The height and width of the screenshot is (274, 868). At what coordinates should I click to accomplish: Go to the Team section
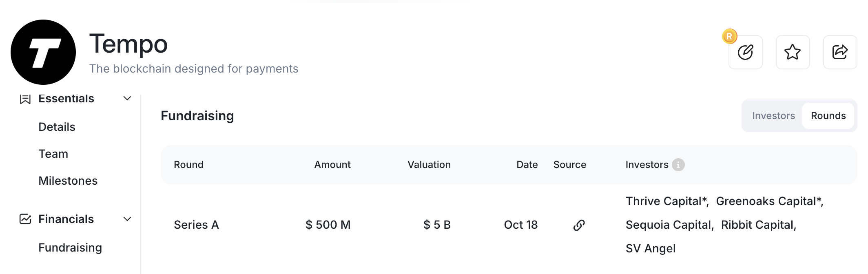[x=53, y=154]
